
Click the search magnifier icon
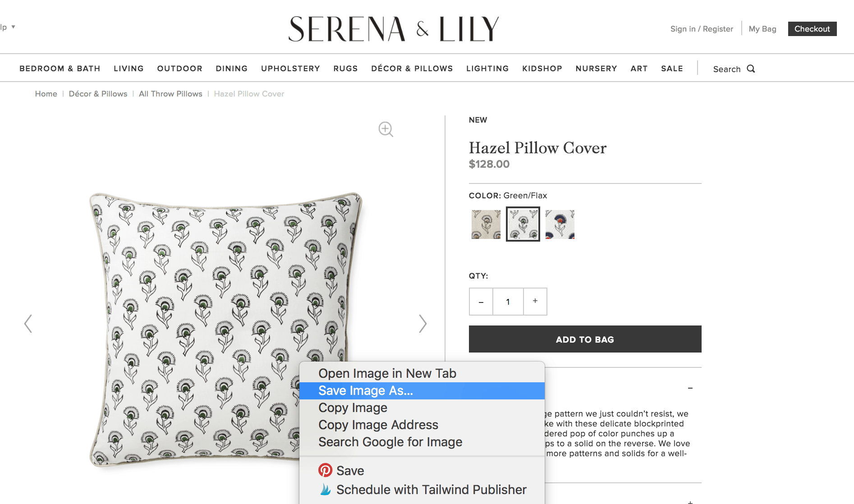click(751, 69)
